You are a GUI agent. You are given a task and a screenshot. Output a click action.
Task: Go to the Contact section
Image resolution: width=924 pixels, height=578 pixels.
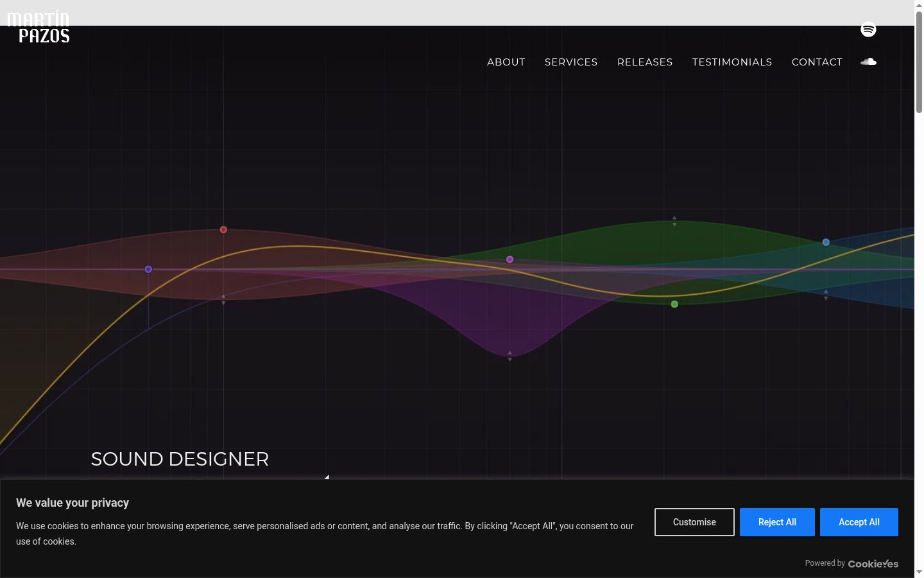click(x=817, y=62)
